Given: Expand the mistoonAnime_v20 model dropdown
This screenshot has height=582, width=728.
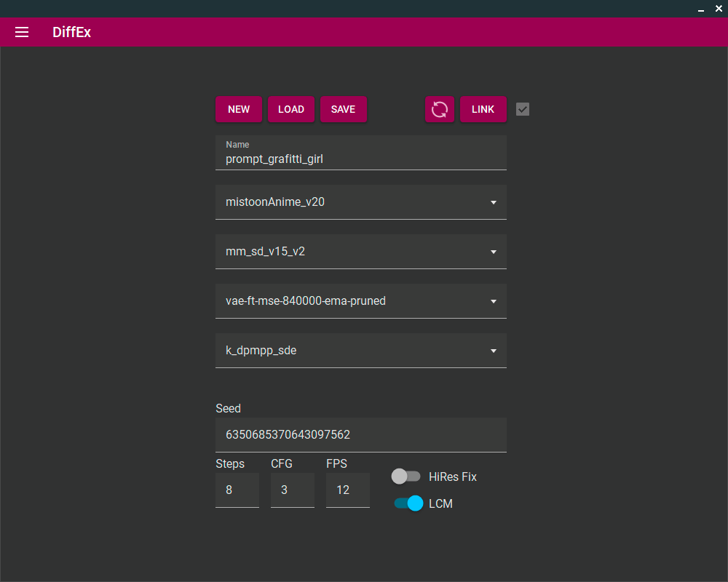Looking at the screenshot, I should point(360,202).
